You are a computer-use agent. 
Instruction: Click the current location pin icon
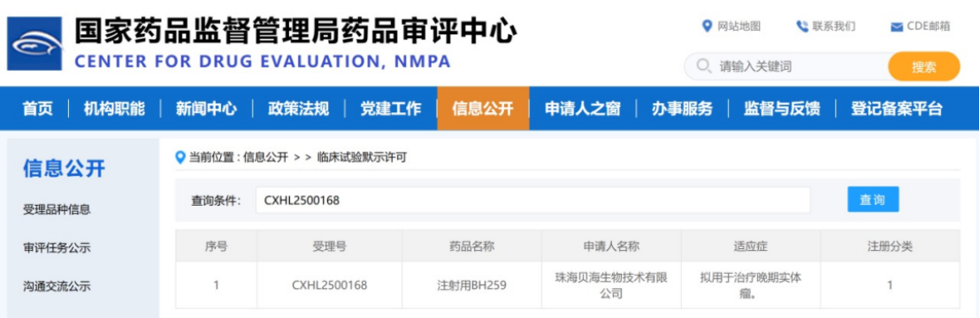180,157
